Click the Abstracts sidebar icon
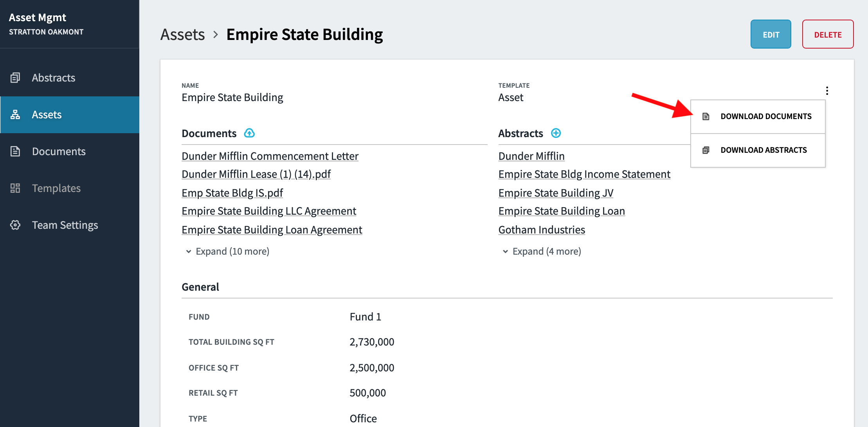Screen dimensions: 868x427 coord(15,78)
